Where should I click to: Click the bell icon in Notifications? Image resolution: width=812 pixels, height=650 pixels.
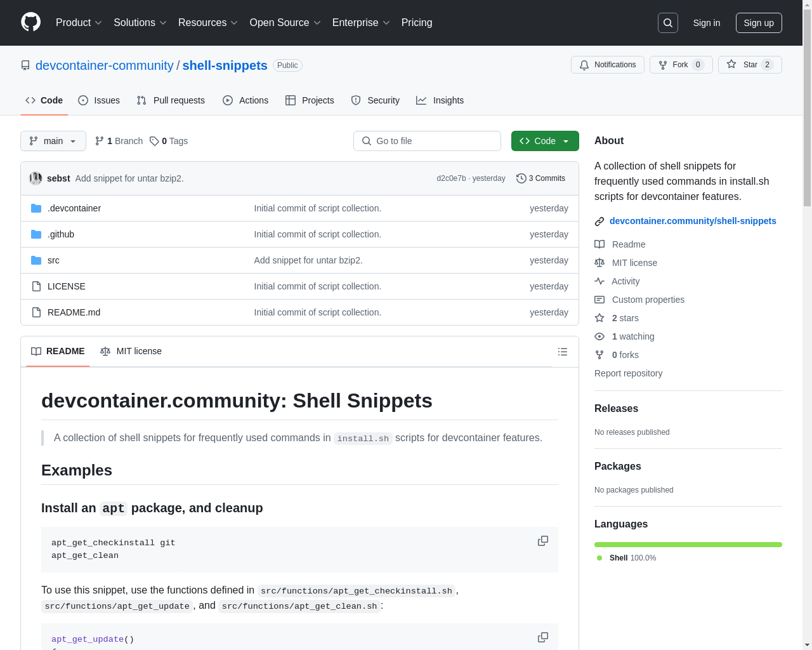(584, 65)
